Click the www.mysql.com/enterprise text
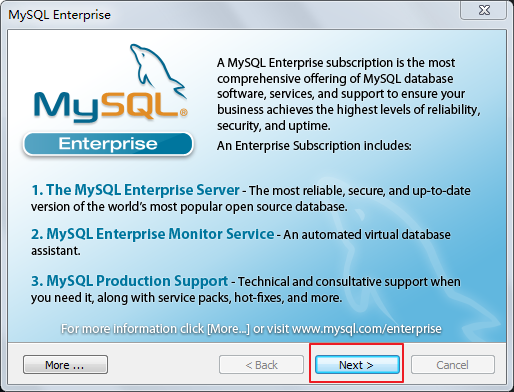The image size is (514, 392). click(x=367, y=329)
